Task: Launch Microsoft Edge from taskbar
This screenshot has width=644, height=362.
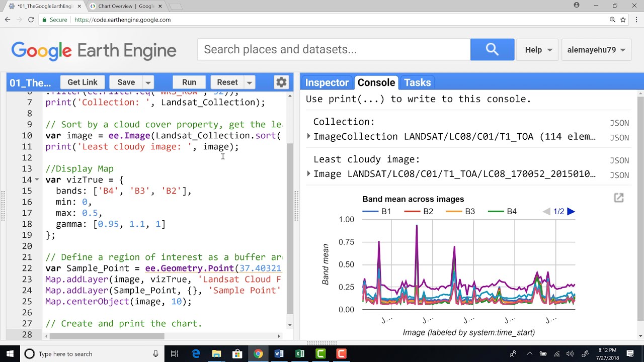Action: pos(196,353)
